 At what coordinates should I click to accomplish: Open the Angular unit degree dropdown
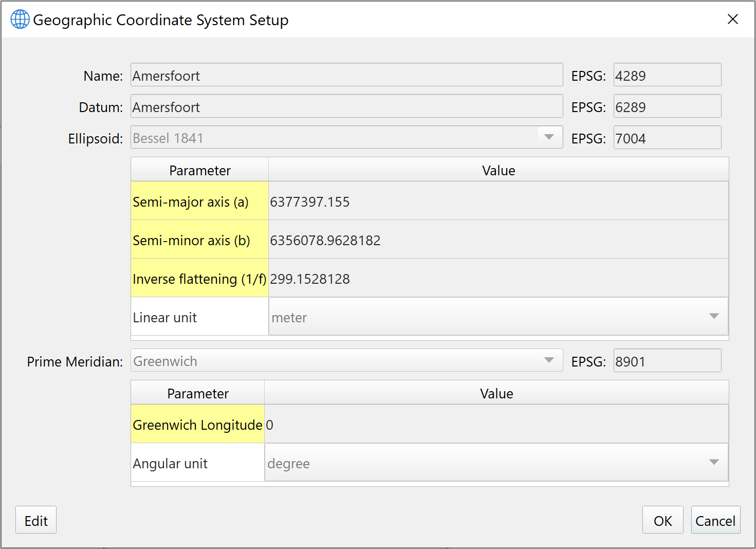click(713, 462)
